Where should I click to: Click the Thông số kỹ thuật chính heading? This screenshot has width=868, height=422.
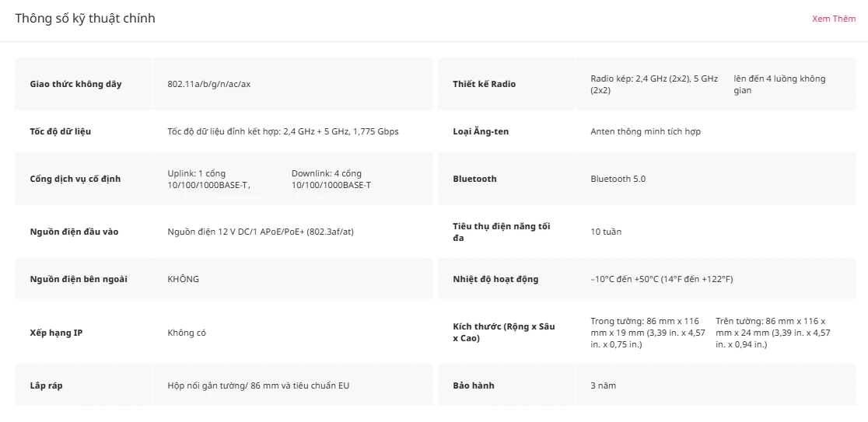pos(86,18)
